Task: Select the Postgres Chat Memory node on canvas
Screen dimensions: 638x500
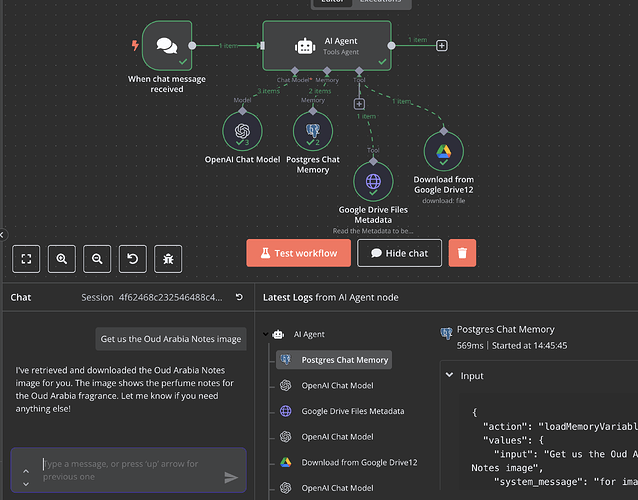Action: 313,131
